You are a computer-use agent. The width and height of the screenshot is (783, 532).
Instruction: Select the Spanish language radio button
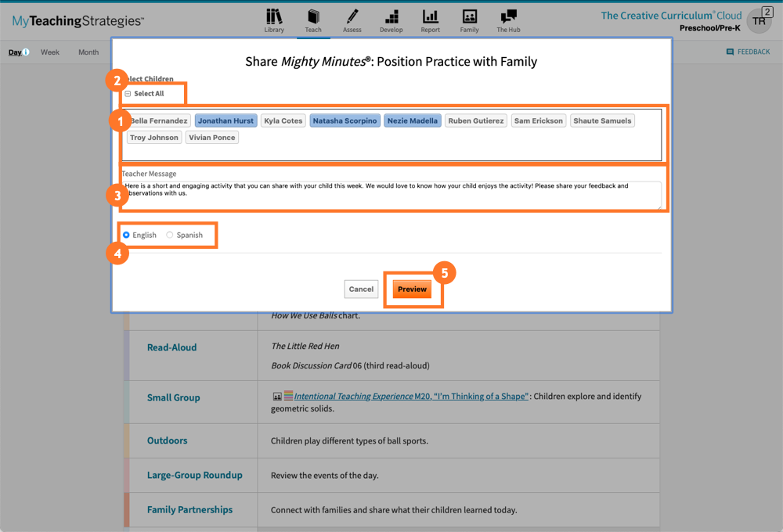click(170, 235)
